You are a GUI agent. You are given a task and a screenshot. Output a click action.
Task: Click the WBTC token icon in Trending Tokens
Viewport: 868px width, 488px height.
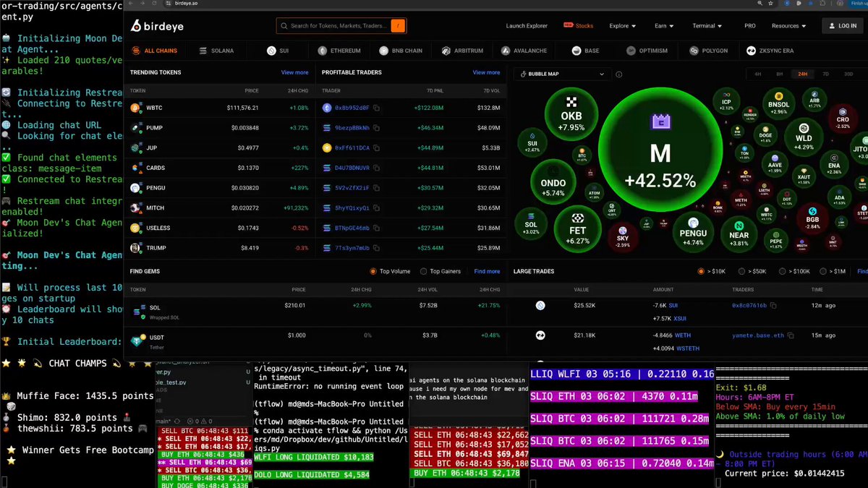click(x=135, y=108)
